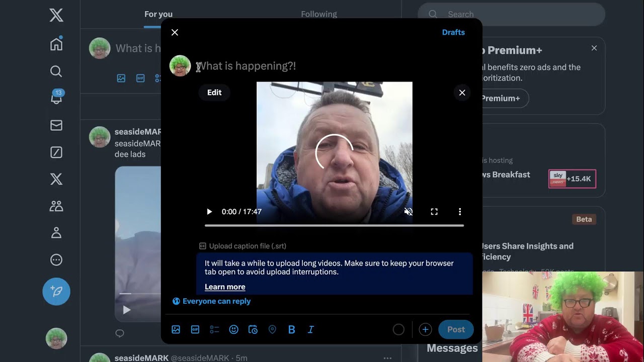Open the More circle menu in sidebar
644x362 pixels.
[x=56, y=260]
